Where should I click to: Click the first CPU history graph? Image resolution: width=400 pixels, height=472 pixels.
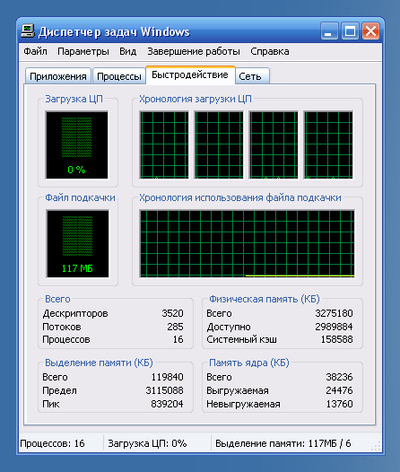(164, 145)
